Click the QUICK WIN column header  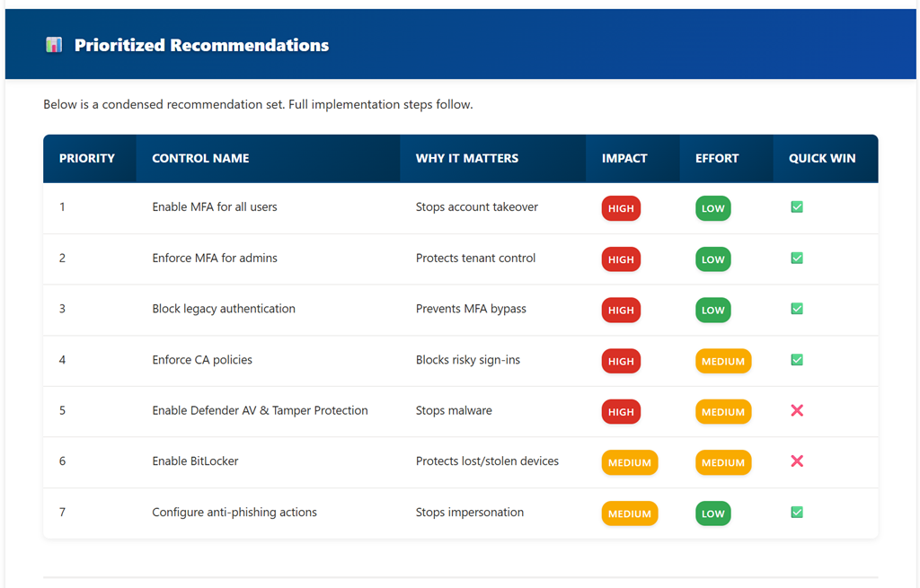pyautogui.click(x=822, y=158)
